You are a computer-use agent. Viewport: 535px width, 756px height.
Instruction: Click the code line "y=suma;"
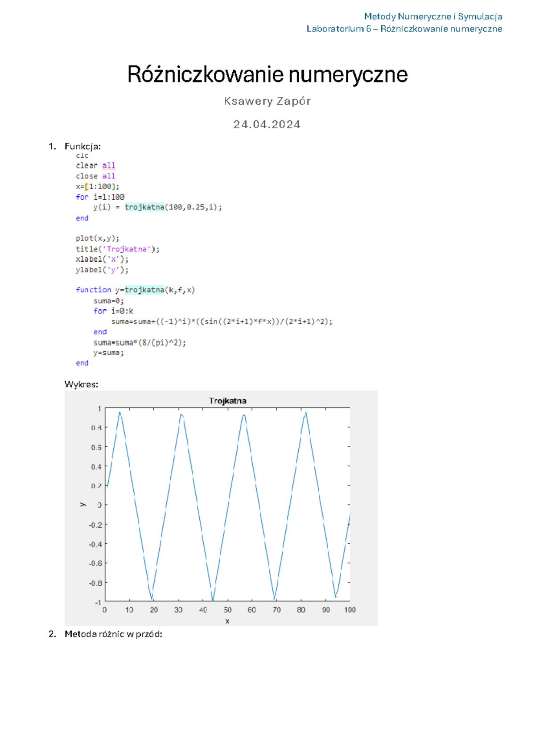tap(109, 353)
